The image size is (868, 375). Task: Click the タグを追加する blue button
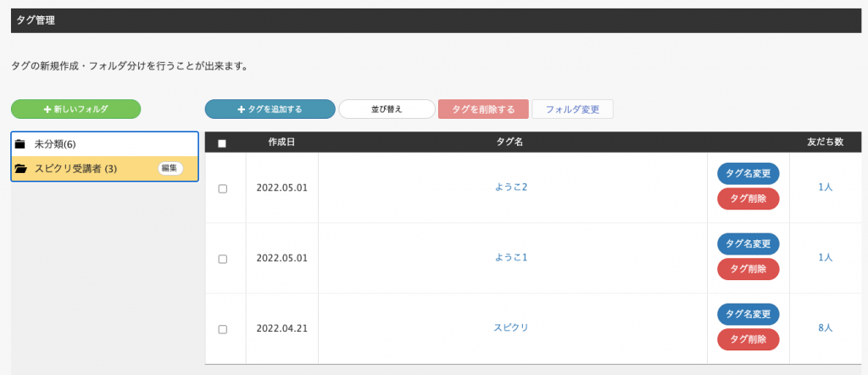click(x=270, y=109)
